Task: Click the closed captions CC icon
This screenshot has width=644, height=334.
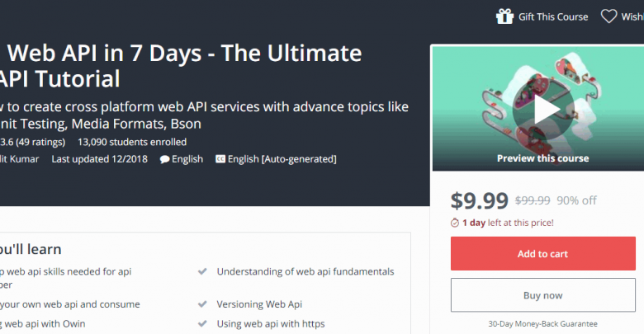Action: tap(220, 159)
